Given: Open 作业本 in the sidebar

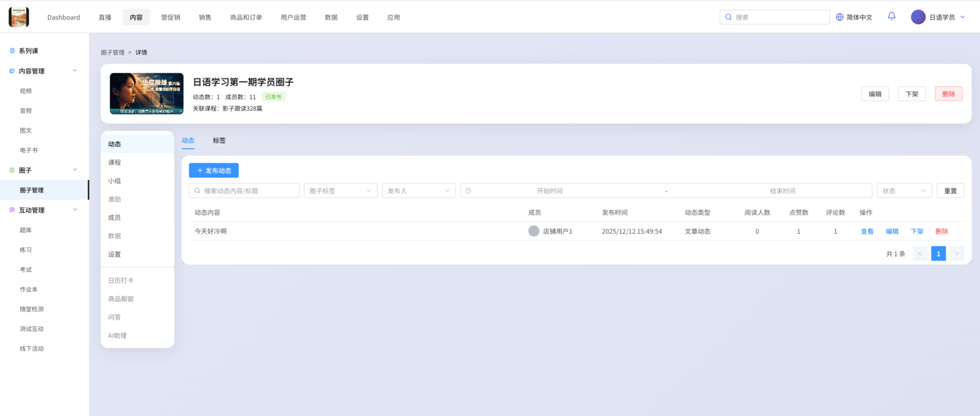Looking at the screenshot, I should click(x=29, y=289).
